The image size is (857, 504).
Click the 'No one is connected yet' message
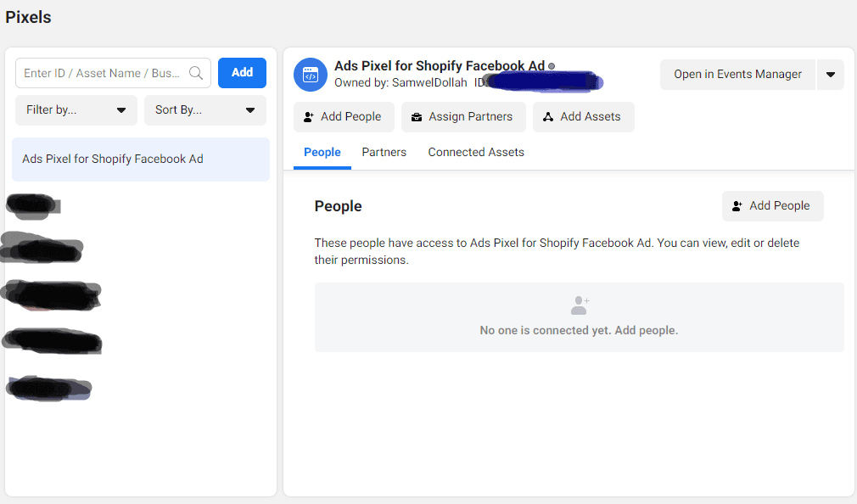click(579, 330)
